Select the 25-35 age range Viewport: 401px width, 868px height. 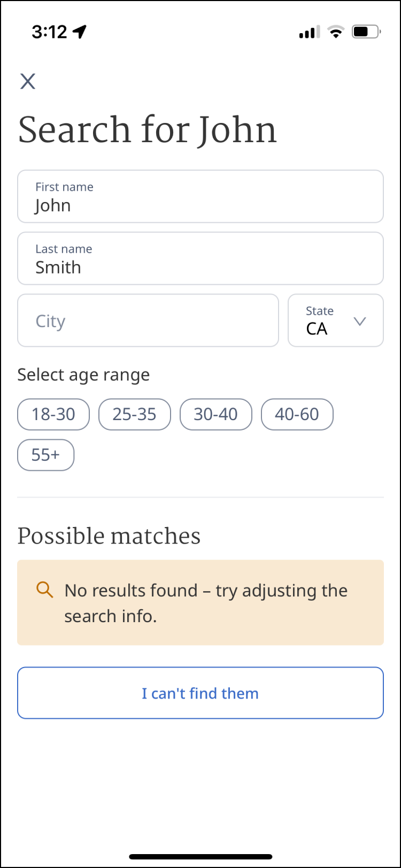click(x=135, y=414)
